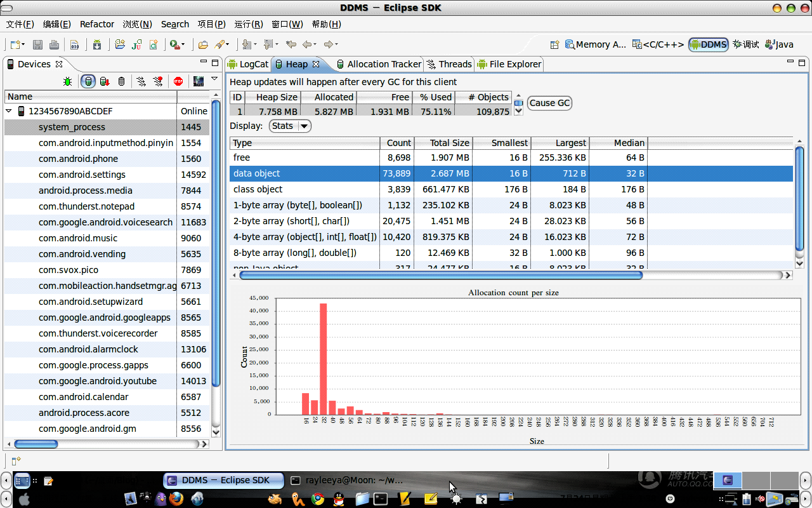Click the Cause GC button

[549, 103]
